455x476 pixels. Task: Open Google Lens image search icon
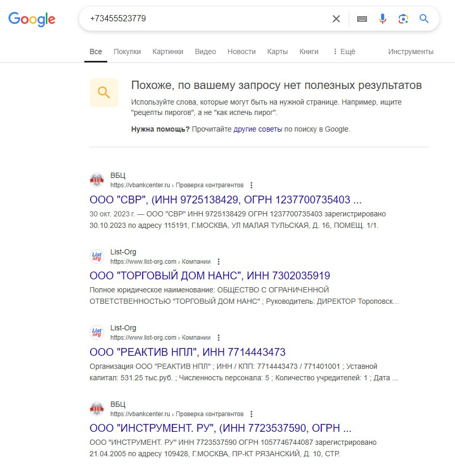coord(403,19)
